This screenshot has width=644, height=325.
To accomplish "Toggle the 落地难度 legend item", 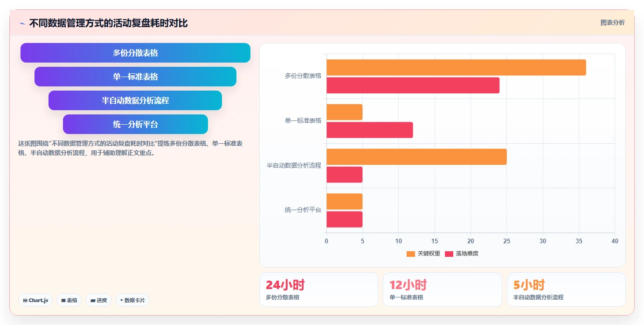I will tap(462, 254).
